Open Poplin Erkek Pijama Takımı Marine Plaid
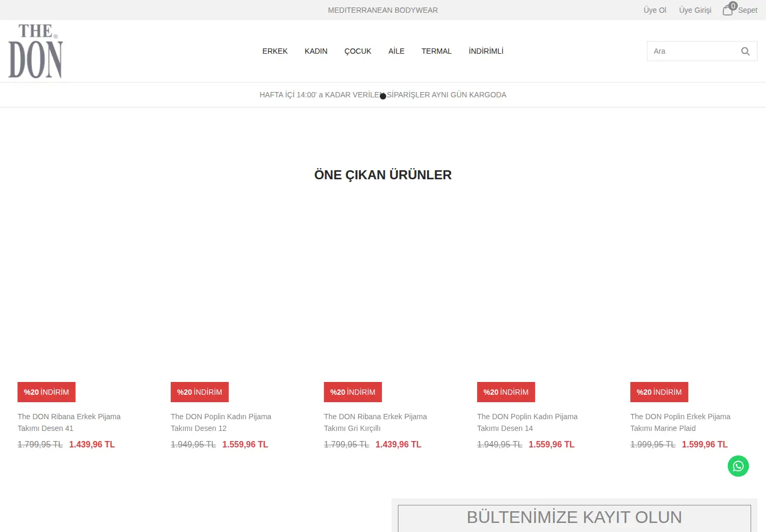This screenshot has width=766, height=532. point(680,422)
